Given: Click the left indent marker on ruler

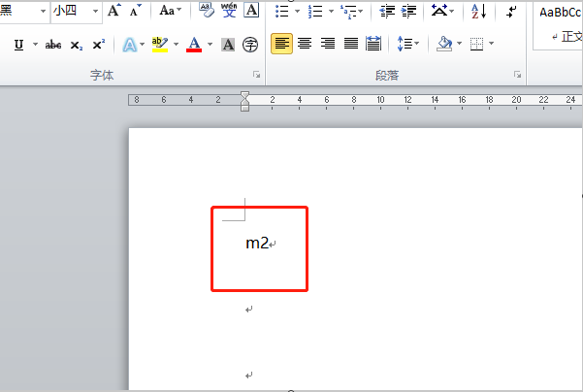Looking at the screenshot, I should (x=244, y=108).
